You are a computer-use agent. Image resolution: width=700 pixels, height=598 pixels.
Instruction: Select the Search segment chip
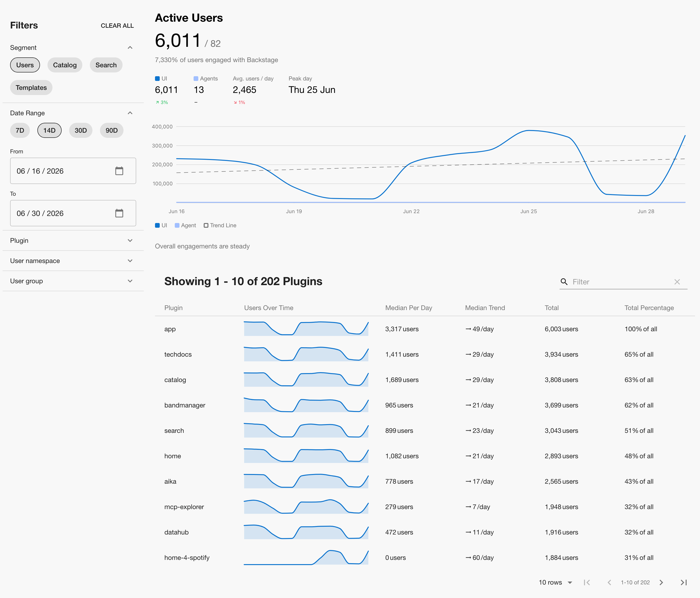(106, 65)
